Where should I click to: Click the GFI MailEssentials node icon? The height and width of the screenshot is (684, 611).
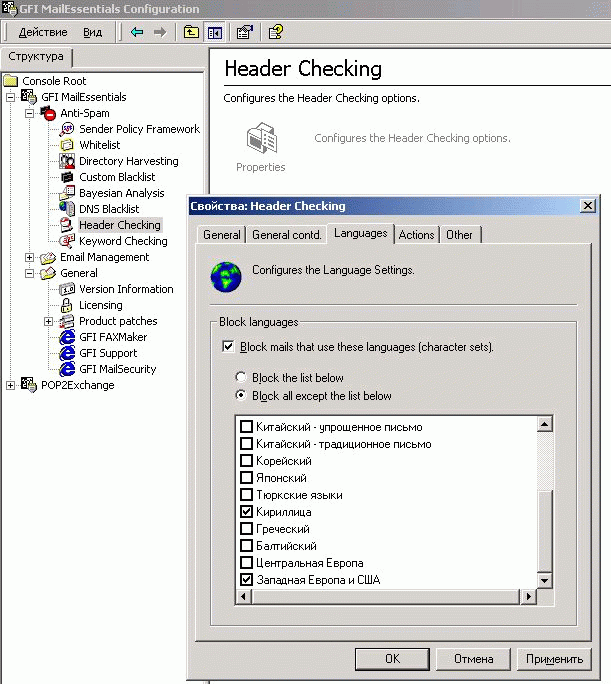click(x=29, y=97)
